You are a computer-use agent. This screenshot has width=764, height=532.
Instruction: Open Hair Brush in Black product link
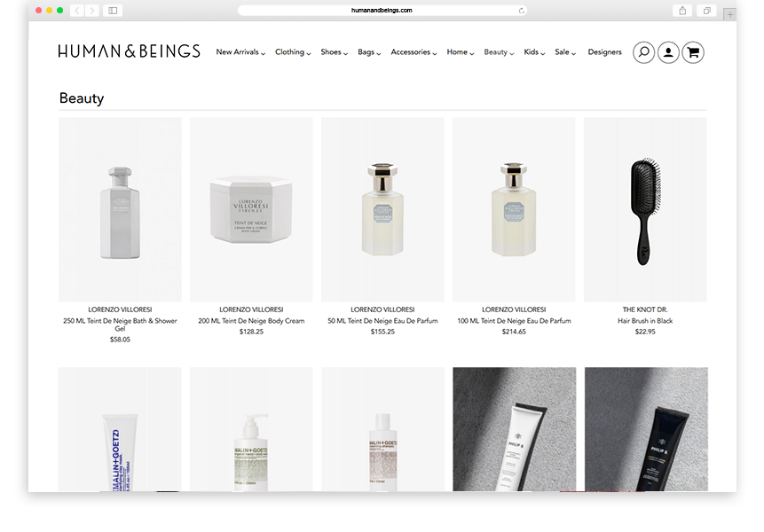coord(645,321)
